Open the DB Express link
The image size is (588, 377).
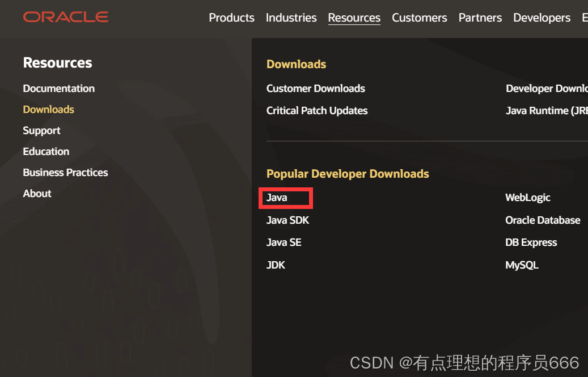pyautogui.click(x=531, y=242)
